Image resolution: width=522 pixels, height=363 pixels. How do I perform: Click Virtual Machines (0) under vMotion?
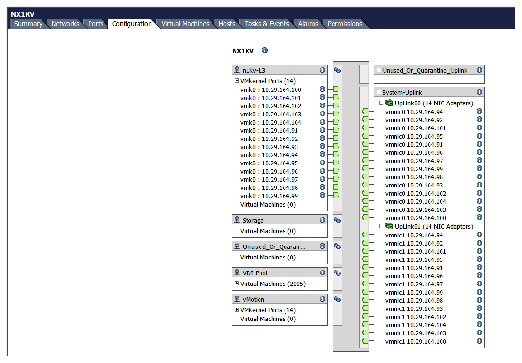pyautogui.click(x=268, y=319)
